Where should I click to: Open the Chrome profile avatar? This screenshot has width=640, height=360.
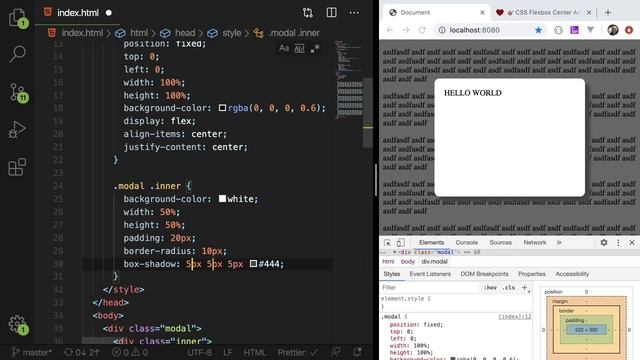613,30
